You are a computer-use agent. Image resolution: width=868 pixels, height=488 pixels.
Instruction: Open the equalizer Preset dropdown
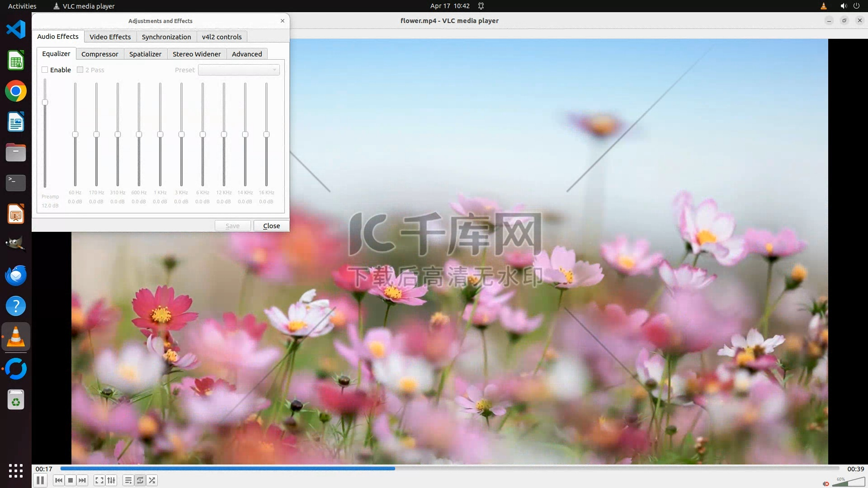click(239, 70)
